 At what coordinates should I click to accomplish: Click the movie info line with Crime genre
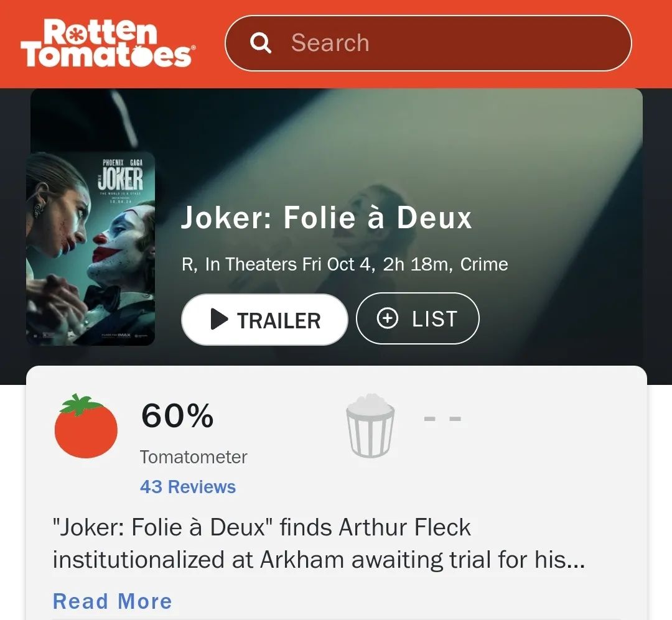[345, 264]
